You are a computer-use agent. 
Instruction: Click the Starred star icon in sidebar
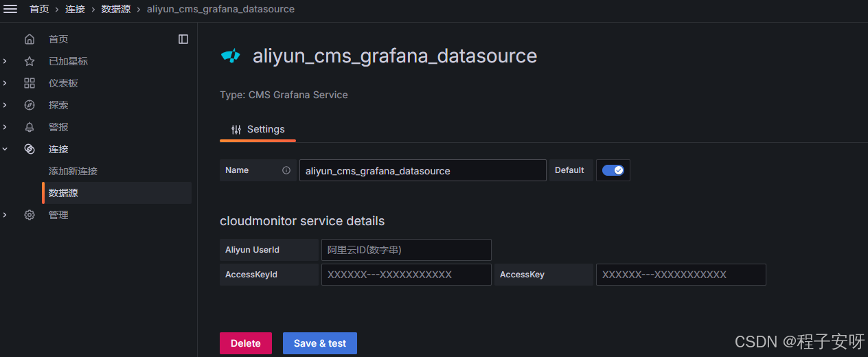click(30, 61)
